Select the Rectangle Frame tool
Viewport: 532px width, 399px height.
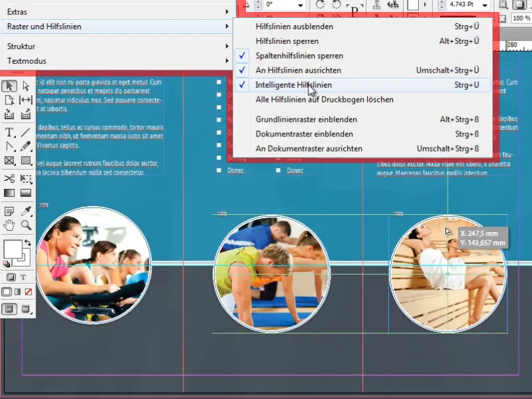point(9,160)
